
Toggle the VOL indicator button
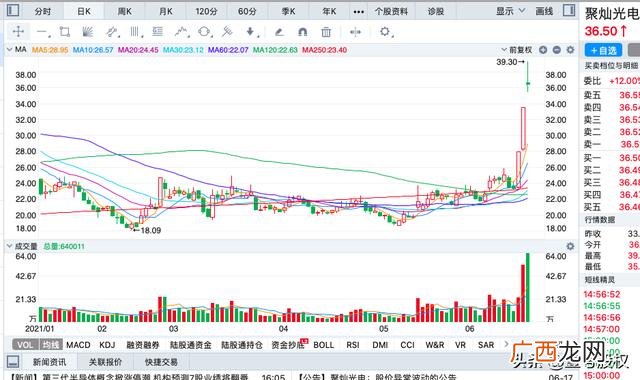(x=25, y=345)
